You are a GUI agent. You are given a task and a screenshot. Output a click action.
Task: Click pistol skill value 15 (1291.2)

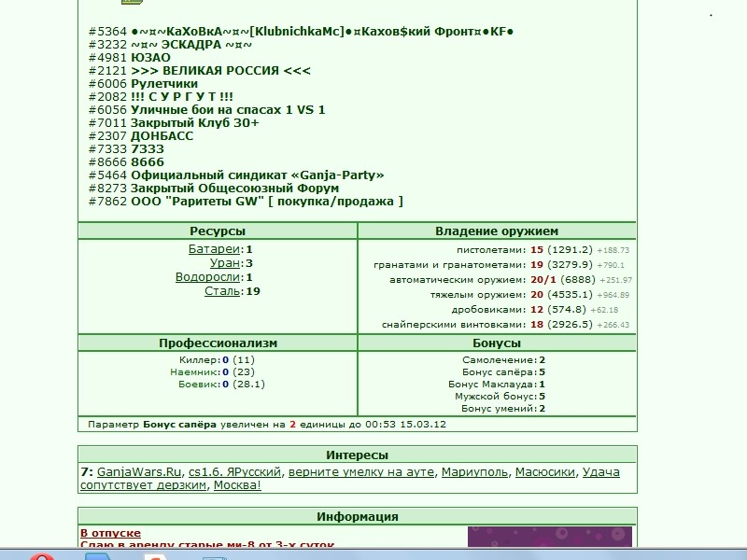pyautogui.click(x=562, y=250)
